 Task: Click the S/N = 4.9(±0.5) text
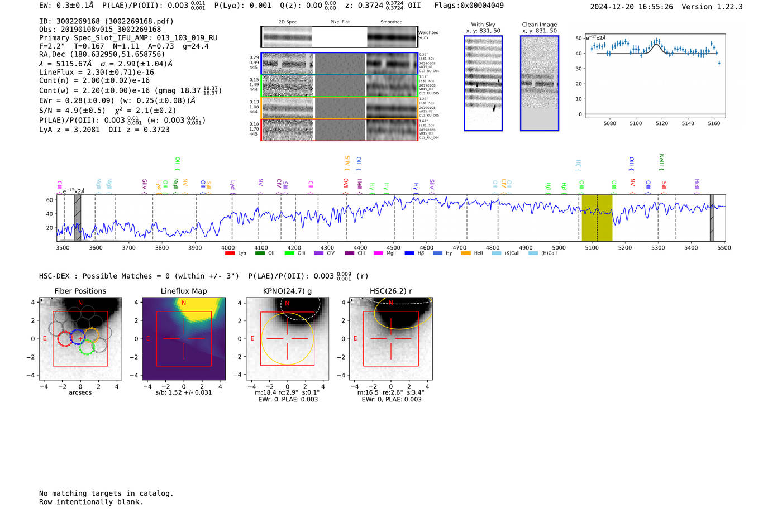click(72, 111)
